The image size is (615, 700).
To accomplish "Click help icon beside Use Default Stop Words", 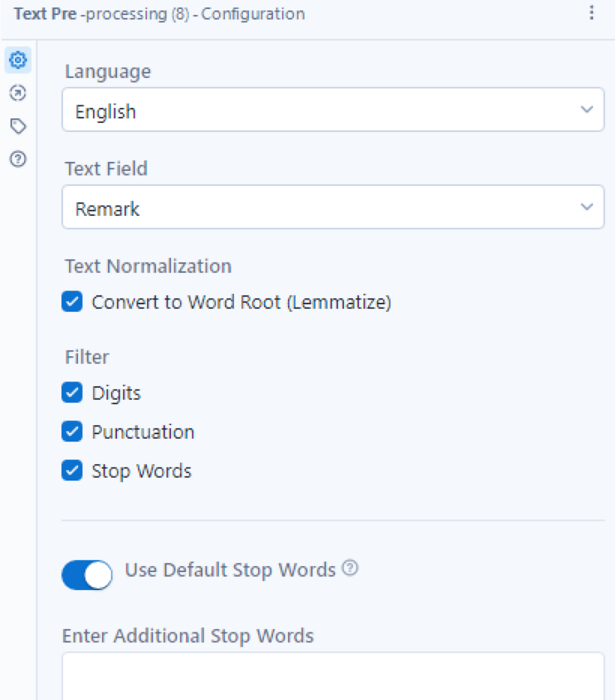I will pyautogui.click(x=350, y=568).
